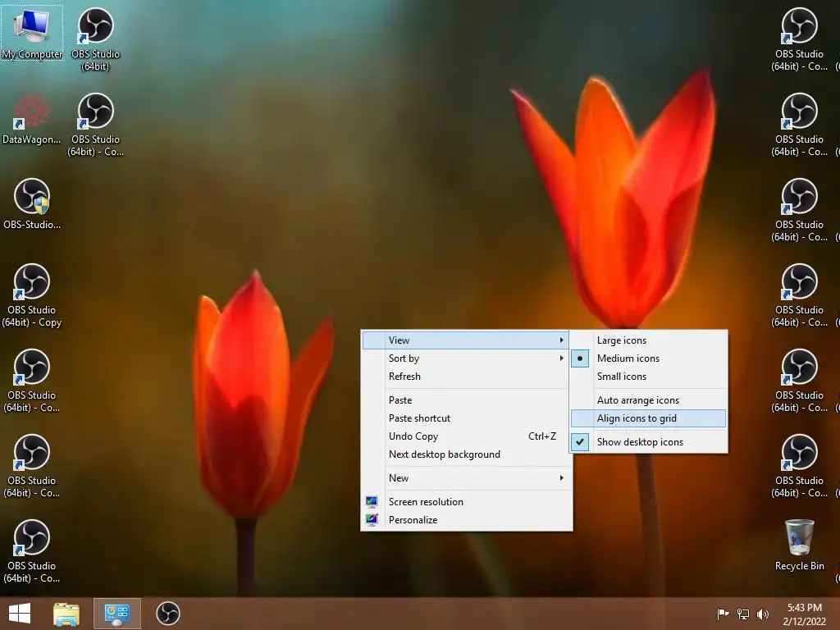Open Screen resolution settings
Viewport: 840px width, 630px height.
[465, 502]
